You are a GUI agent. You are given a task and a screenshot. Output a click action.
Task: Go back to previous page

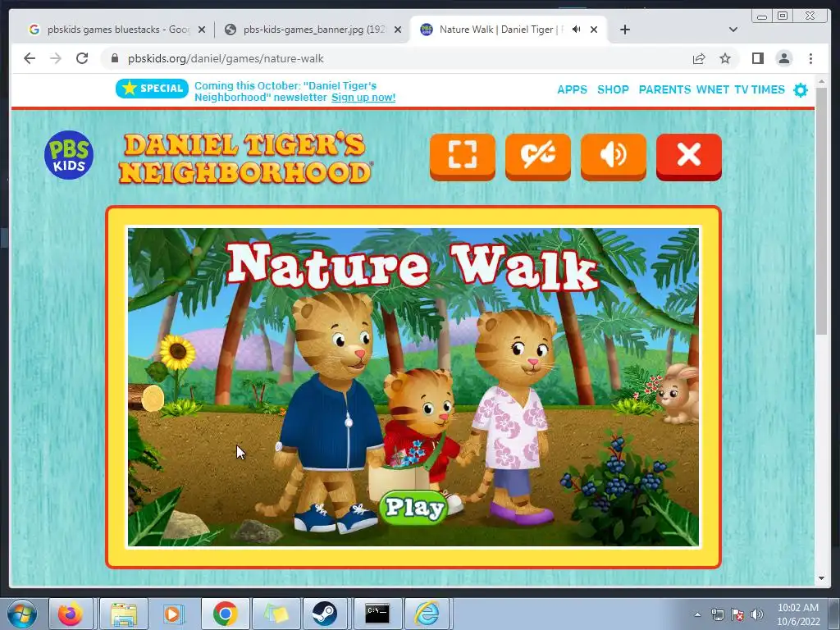coord(30,58)
